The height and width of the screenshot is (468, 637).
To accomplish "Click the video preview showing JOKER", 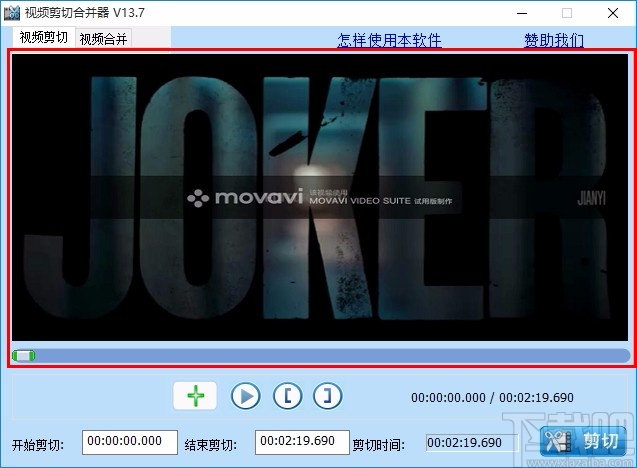I will pyautogui.click(x=320, y=197).
